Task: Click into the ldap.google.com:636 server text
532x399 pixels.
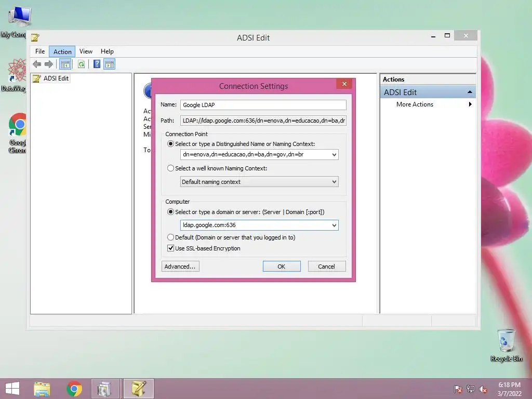Action: pos(209,225)
